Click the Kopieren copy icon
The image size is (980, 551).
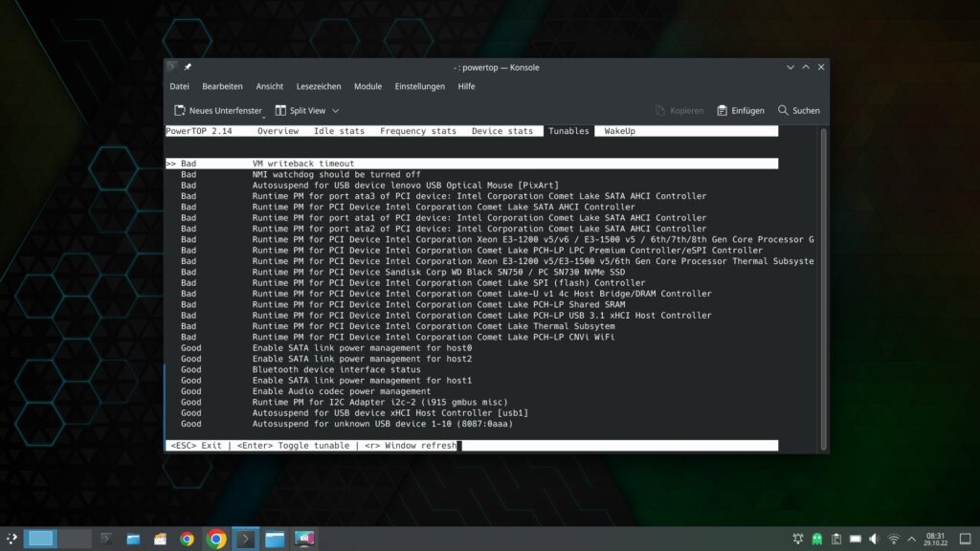pyautogui.click(x=660, y=111)
